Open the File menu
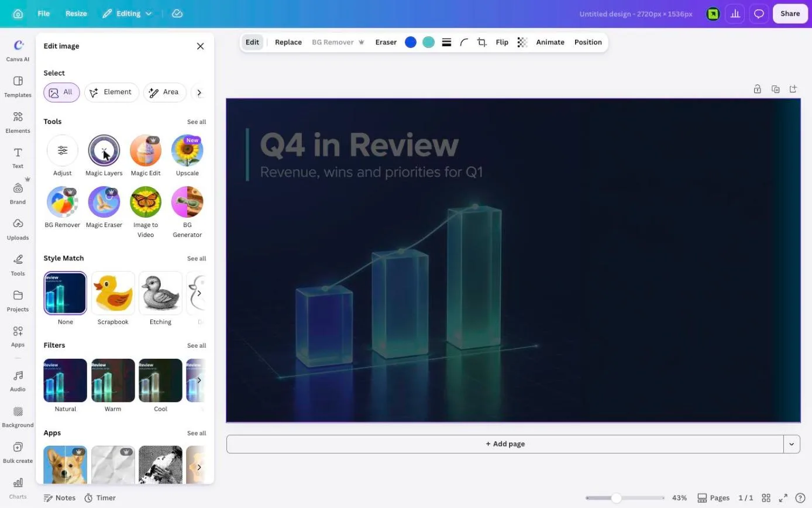Image resolution: width=812 pixels, height=508 pixels. (44, 13)
